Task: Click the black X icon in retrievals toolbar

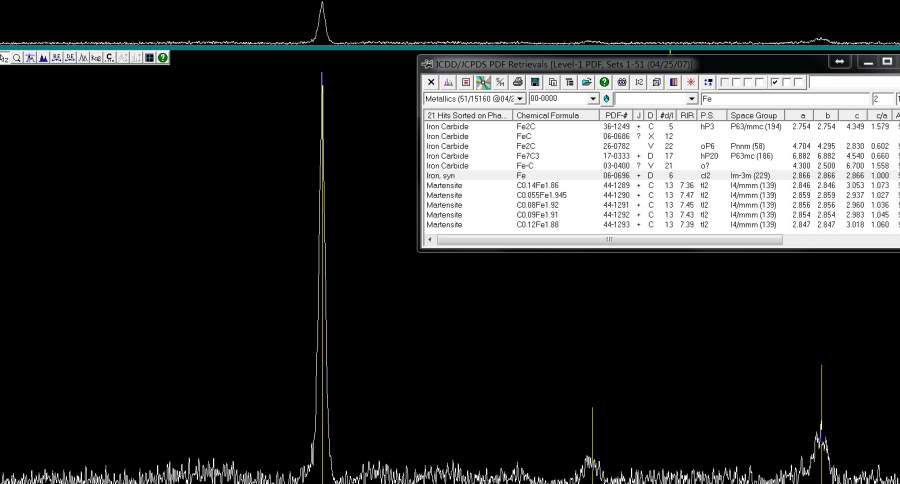Action: (432, 82)
